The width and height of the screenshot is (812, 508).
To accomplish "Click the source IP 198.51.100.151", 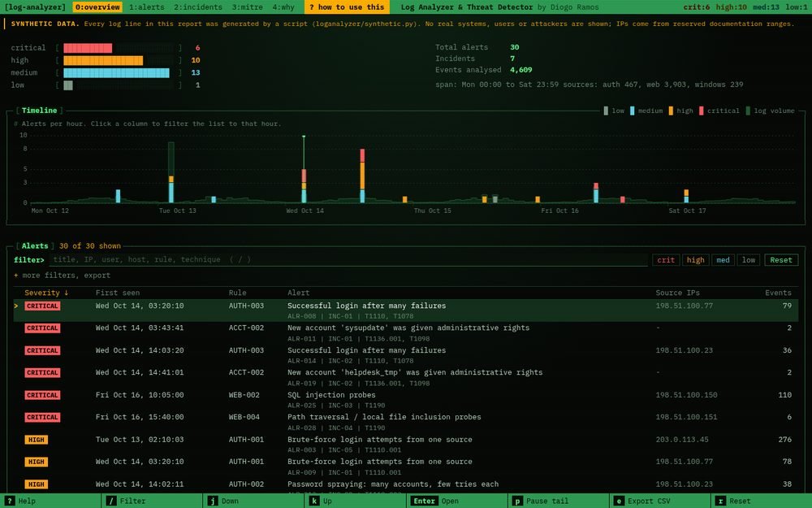I will click(686, 417).
